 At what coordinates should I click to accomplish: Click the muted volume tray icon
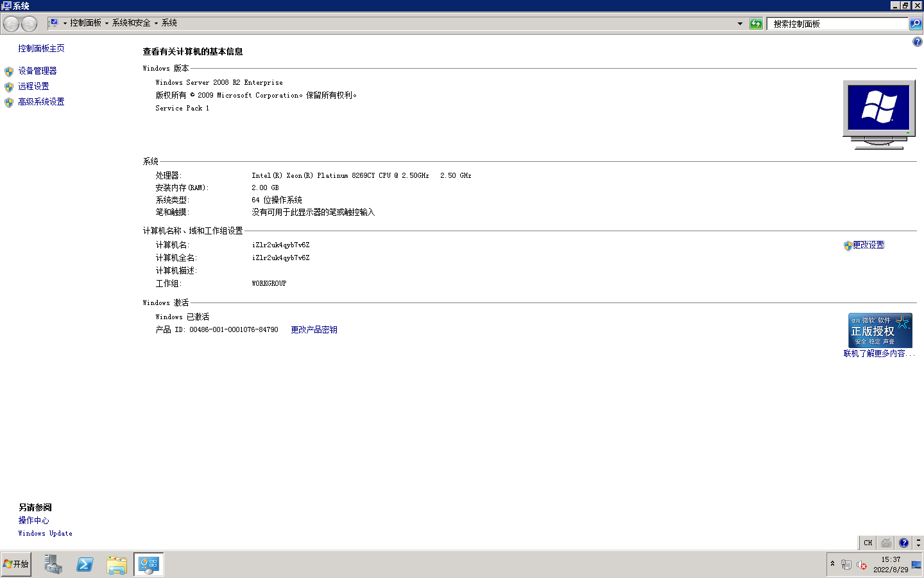pyautogui.click(x=862, y=565)
